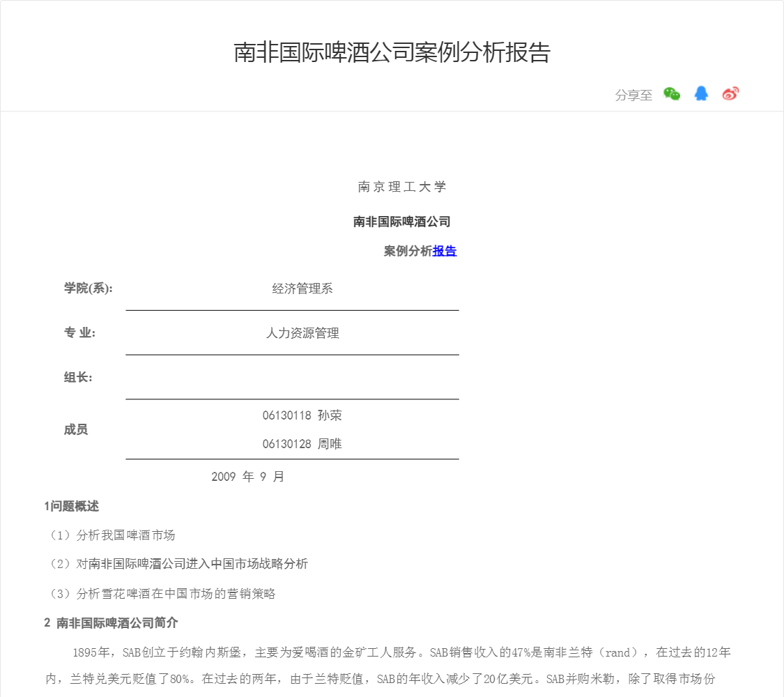
Task: Click item (1) 分析我国啤酒市场
Action: pos(111,535)
